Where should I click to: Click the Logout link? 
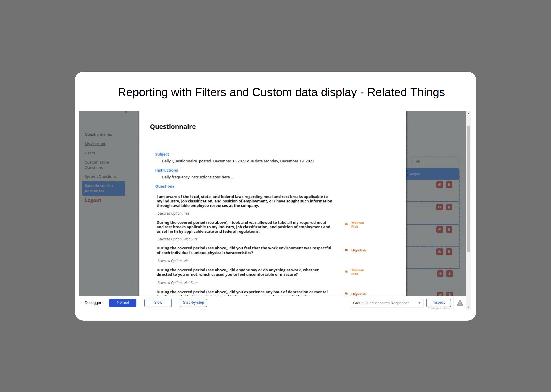tap(93, 200)
